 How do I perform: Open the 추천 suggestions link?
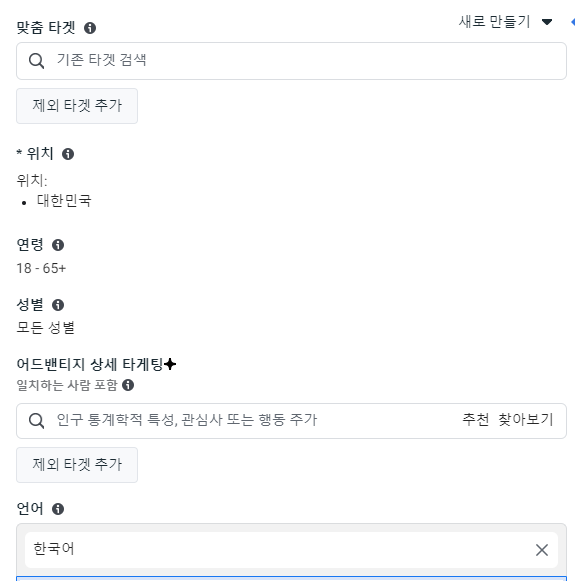pos(476,420)
